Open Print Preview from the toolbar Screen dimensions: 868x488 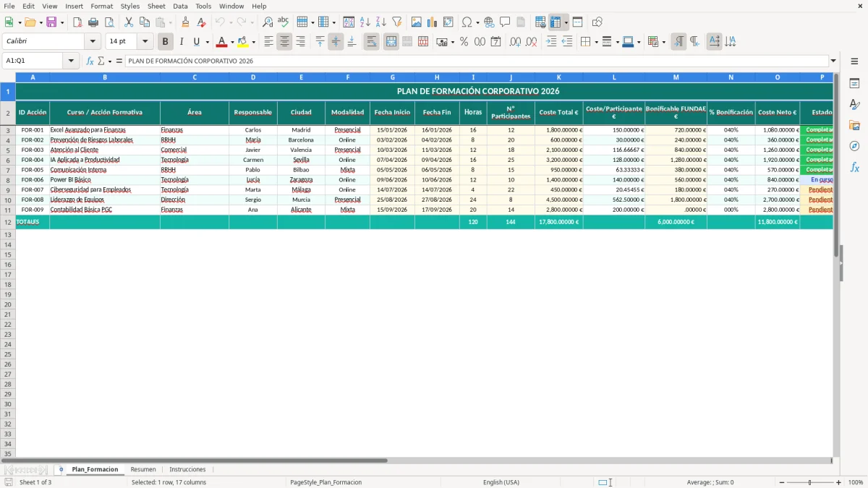click(109, 22)
